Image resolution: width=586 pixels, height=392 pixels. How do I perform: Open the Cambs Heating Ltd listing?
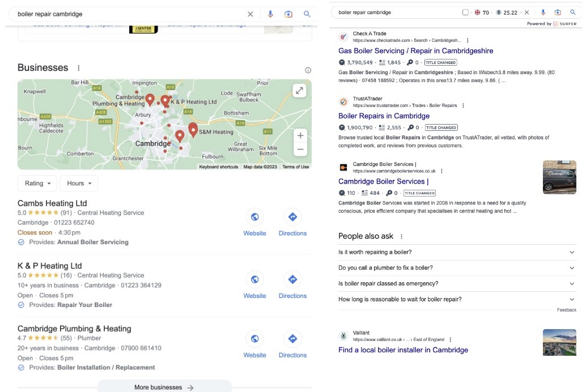click(x=52, y=203)
